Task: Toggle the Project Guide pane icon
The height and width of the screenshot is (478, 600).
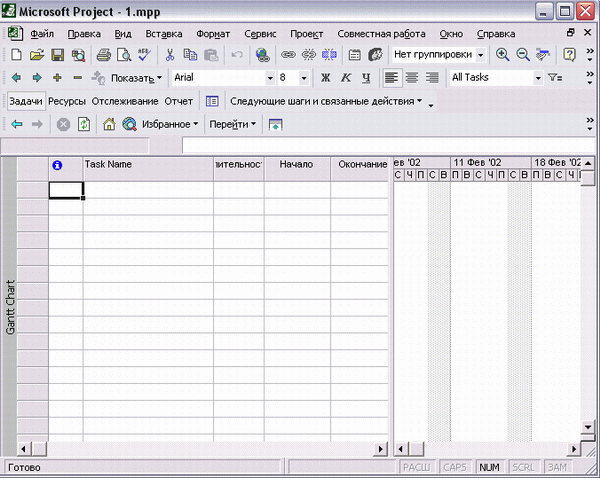Action: pos(212,101)
